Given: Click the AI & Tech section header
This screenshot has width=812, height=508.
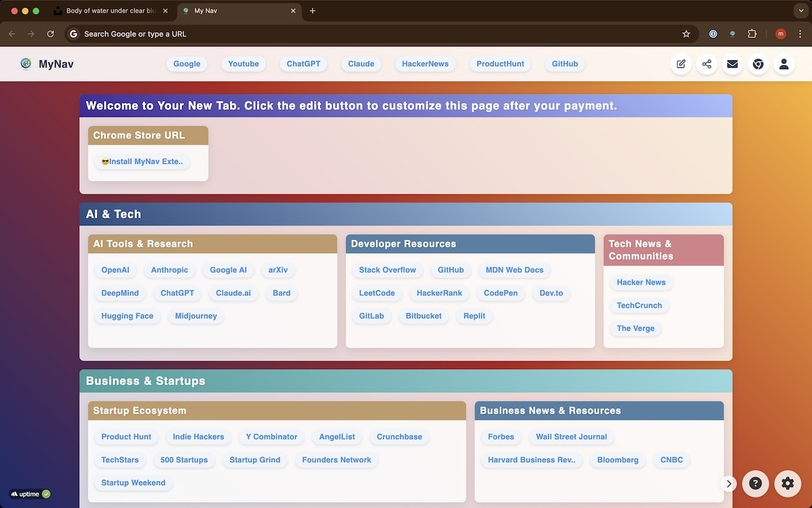Looking at the screenshot, I should [x=406, y=214].
